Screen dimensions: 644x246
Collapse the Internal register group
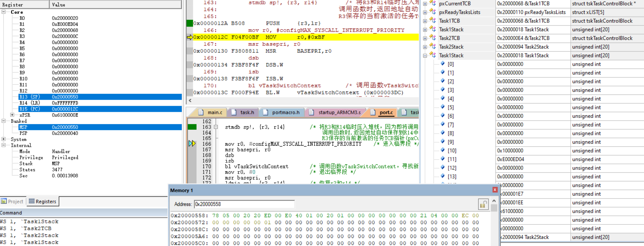click(3, 145)
